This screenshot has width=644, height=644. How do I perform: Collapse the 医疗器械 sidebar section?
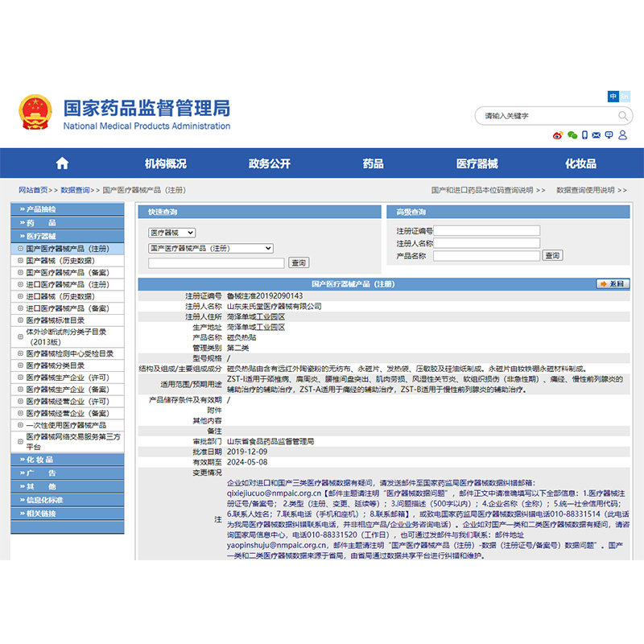68,237
